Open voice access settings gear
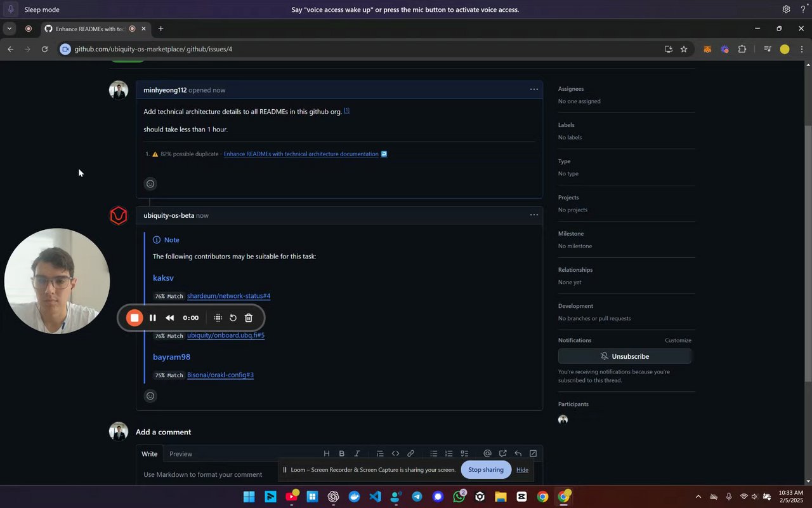Image resolution: width=812 pixels, height=508 pixels. 786,10
